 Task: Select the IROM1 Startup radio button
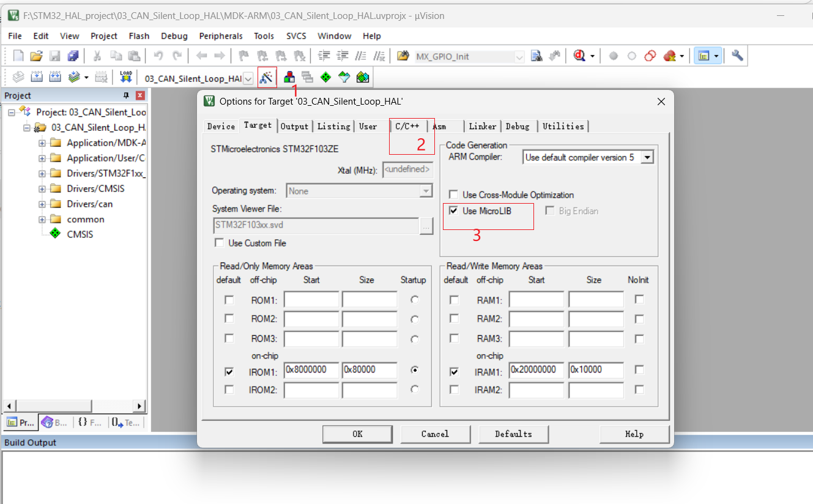[415, 370]
